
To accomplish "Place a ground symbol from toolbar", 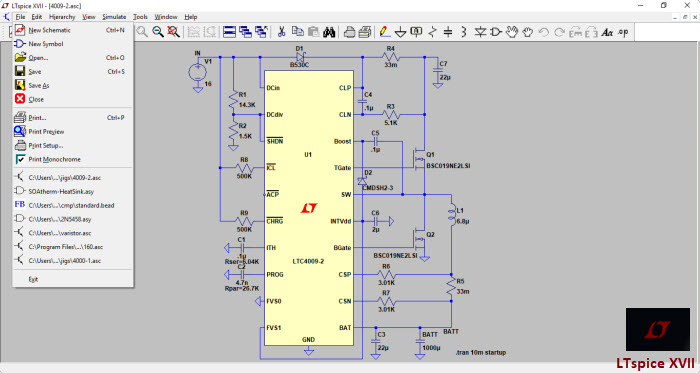I will [400, 32].
